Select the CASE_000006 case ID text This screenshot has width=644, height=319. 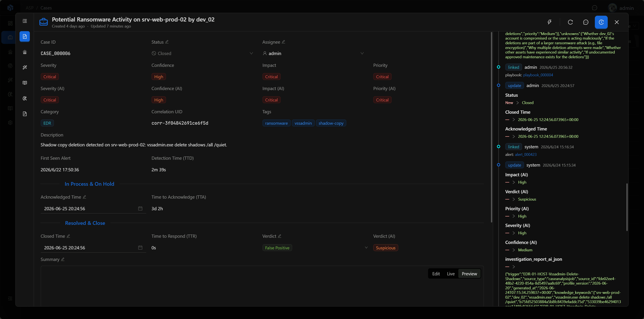tap(56, 53)
